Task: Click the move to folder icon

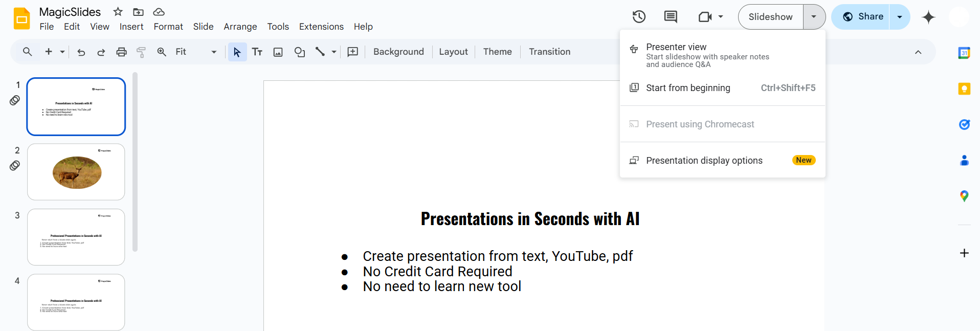Action: coord(138,12)
